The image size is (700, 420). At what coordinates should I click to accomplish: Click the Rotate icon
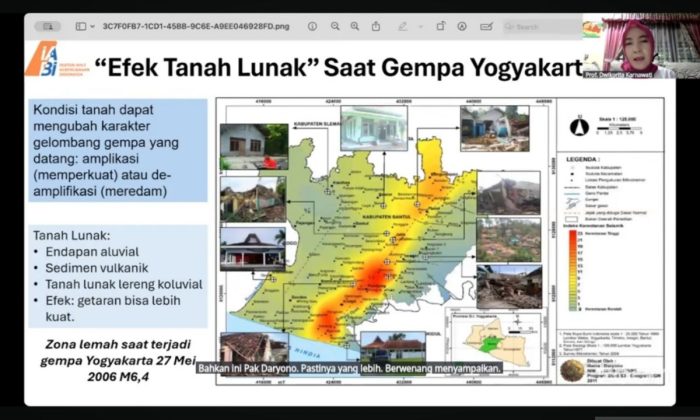441,26
